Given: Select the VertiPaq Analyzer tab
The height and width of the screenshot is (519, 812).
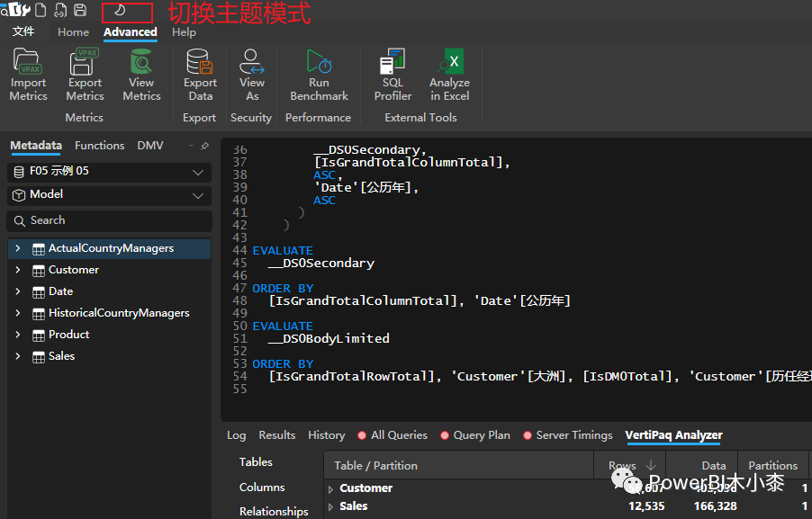Looking at the screenshot, I should click(x=673, y=435).
